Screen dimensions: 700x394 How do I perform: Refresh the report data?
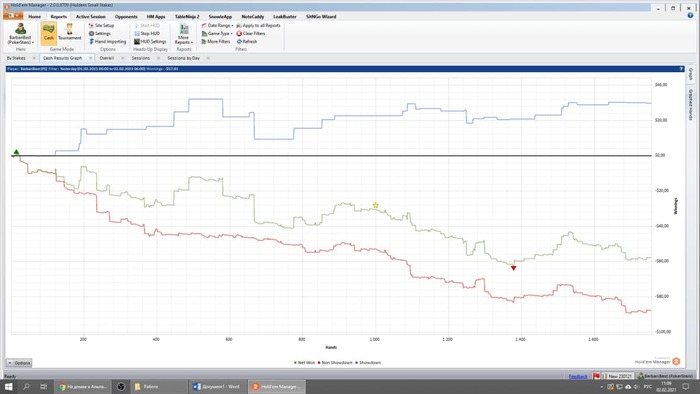coord(247,41)
